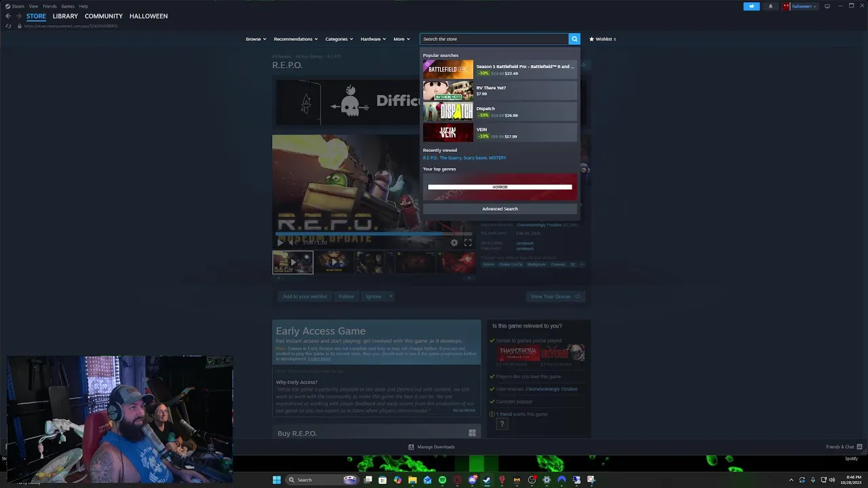Open the HALLOWEEN profile tab
The height and width of the screenshot is (488, 868).
(149, 16)
